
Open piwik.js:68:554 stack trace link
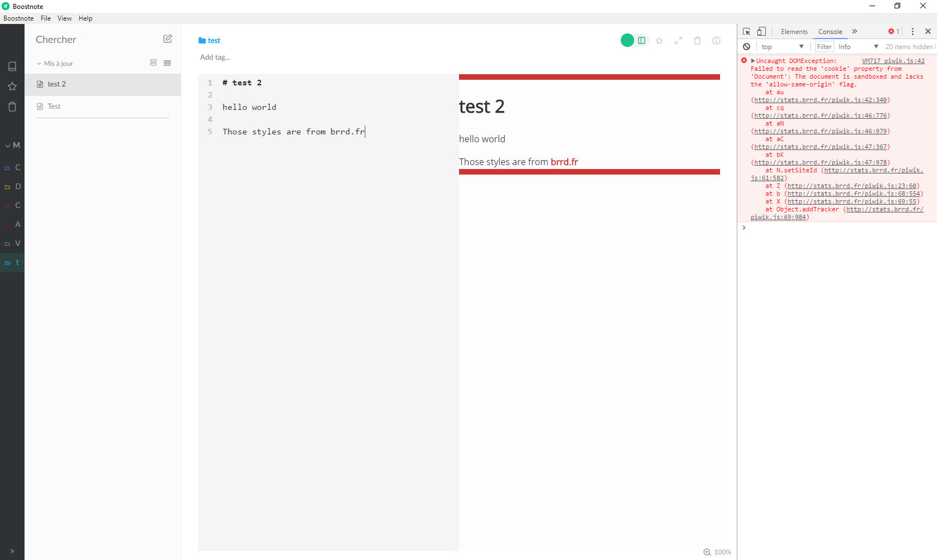[x=853, y=194]
